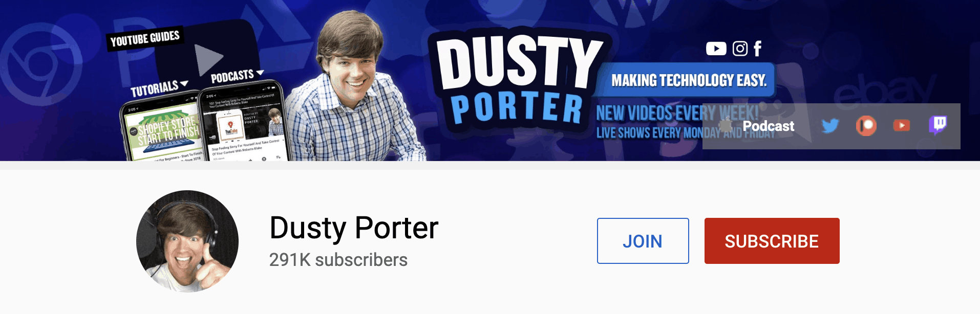Click the white YouTube logo in banner
Viewport: 980px width, 314px height.
click(x=716, y=49)
